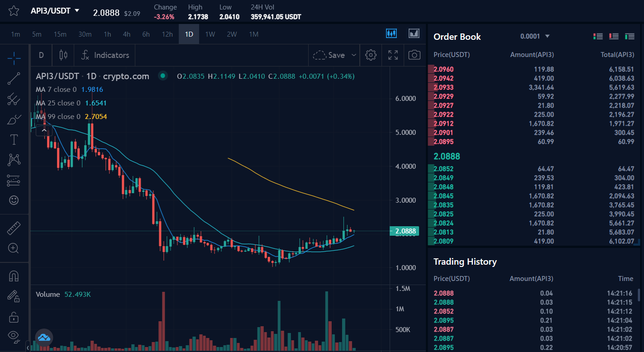Open the XABCD pattern tool
This screenshot has height=352, width=644.
[x=14, y=160]
